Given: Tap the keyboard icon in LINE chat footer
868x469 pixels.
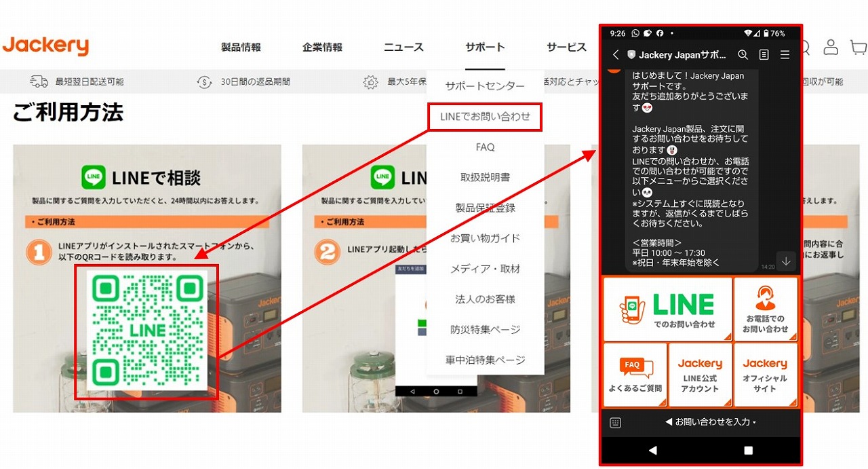Looking at the screenshot, I should 615,423.
